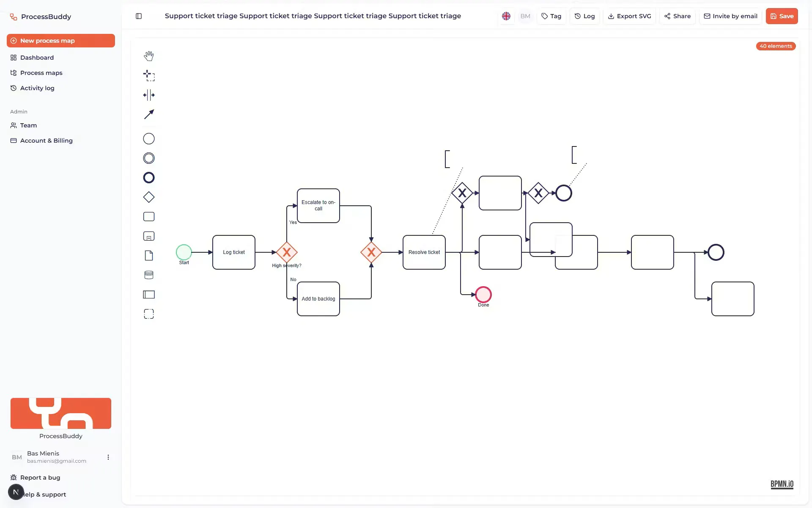Select the Resolve ticket task

click(x=424, y=252)
